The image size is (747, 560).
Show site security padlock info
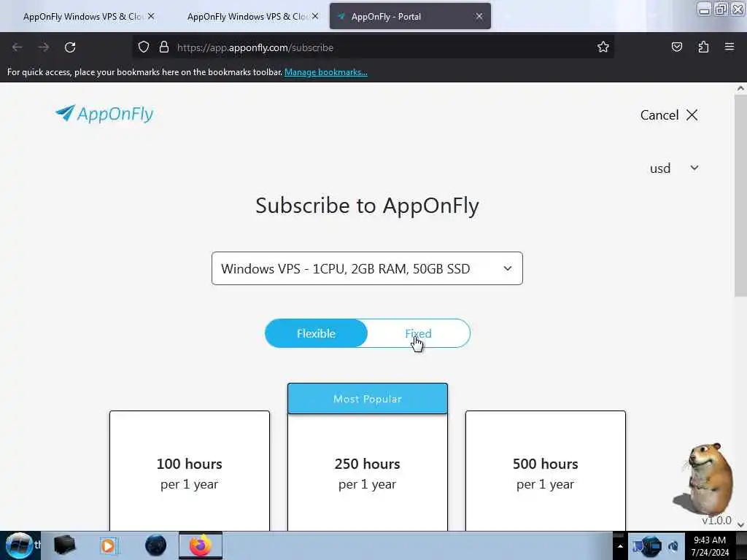(164, 47)
